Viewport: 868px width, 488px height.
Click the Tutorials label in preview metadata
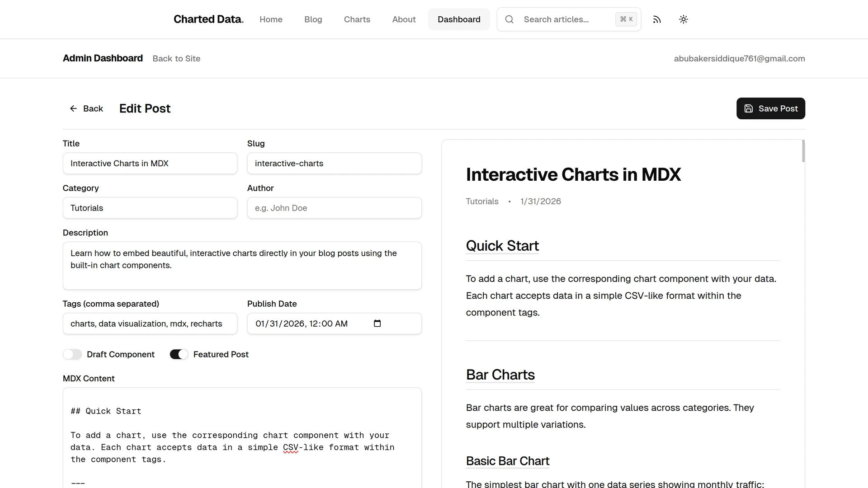pos(482,202)
